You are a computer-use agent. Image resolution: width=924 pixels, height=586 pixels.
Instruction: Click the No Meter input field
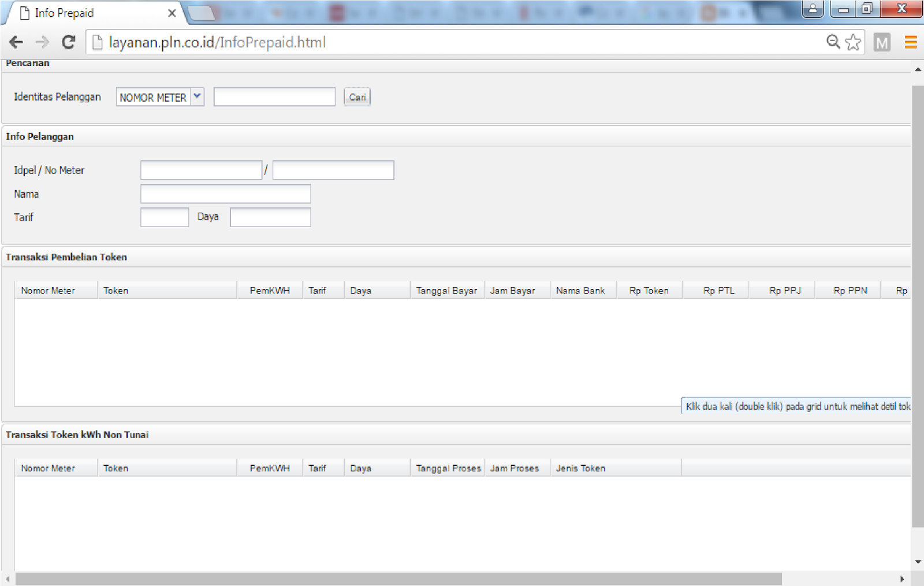click(x=333, y=170)
